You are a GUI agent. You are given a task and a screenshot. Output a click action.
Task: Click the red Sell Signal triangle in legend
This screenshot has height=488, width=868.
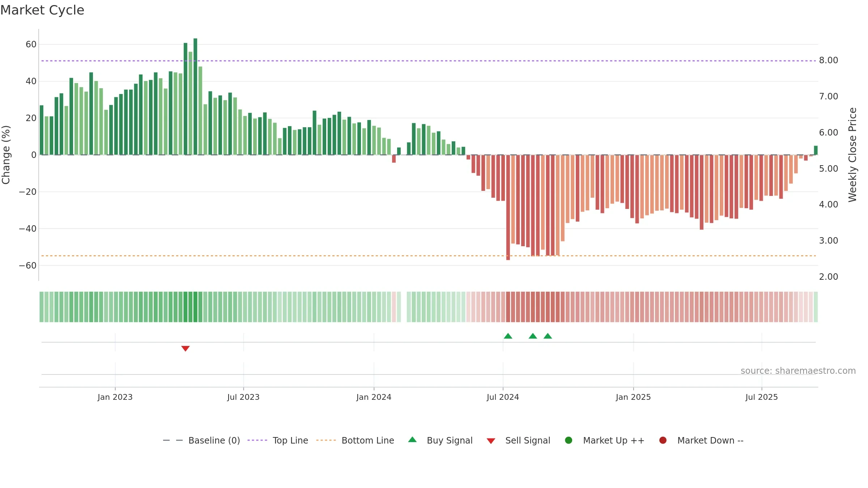pos(491,441)
